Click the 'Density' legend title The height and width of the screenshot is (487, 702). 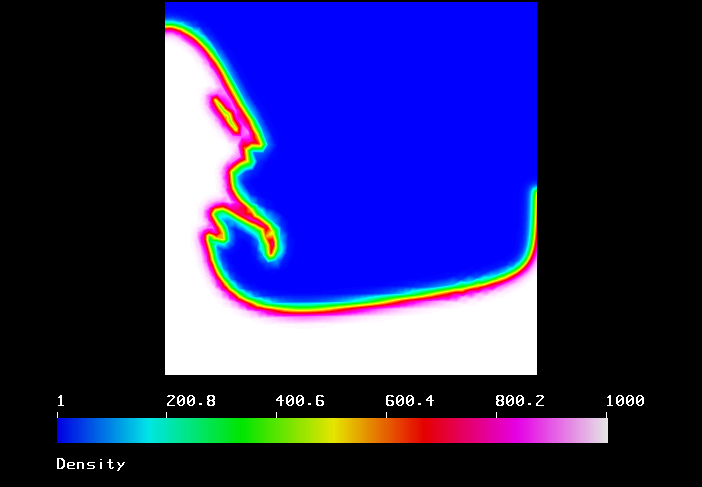point(91,464)
